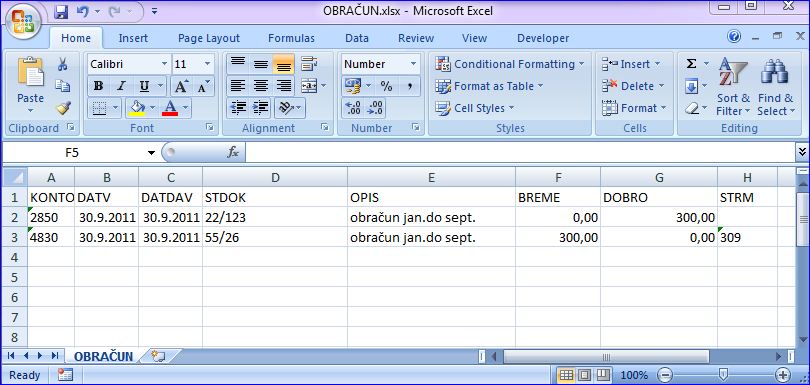810x385 pixels.
Task: Switch to the Formulas ribbon tab
Action: (x=291, y=38)
